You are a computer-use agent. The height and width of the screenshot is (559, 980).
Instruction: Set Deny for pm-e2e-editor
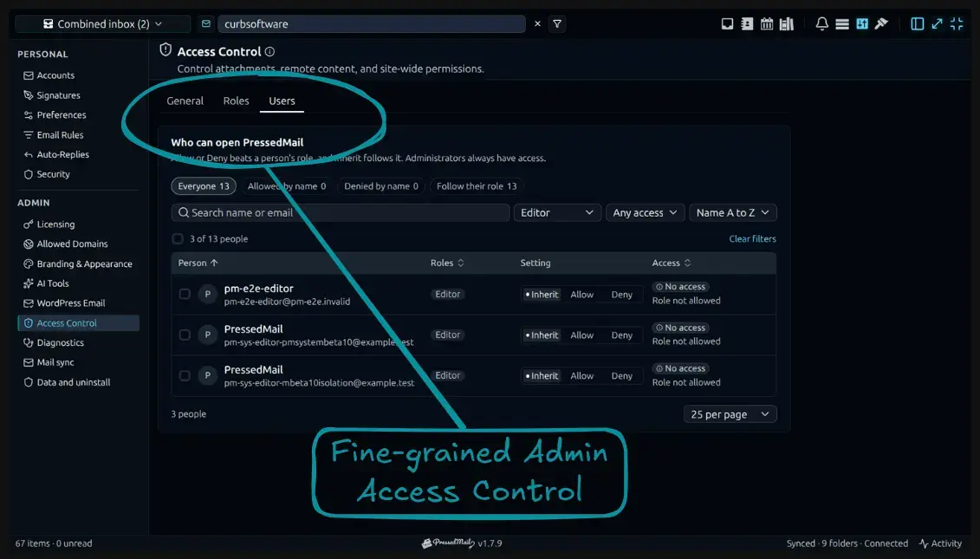622,295
